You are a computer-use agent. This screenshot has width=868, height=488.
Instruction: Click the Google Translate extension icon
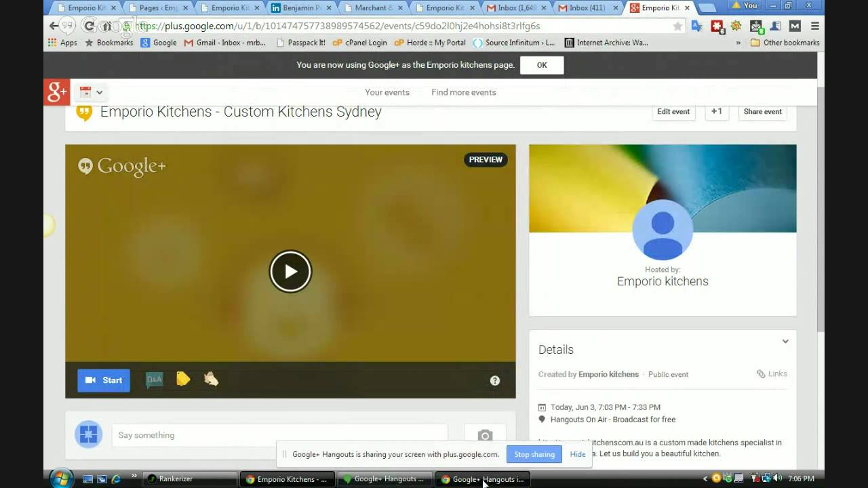click(696, 26)
